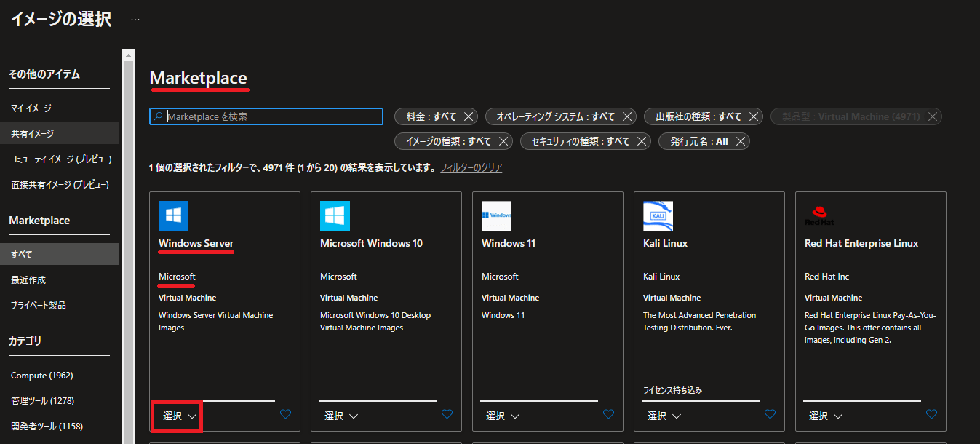Open the 選択 dropdown for Windows 11
This screenshot has width=980, height=444.
tap(503, 416)
